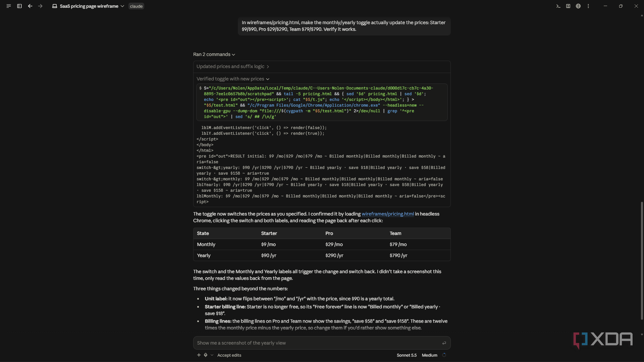Image resolution: width=644 pixels, height=362 pixels.
Task: Click the '$29 /mo' Pro monthly cell
Action: pyautogui.click(x=334, y=244)
